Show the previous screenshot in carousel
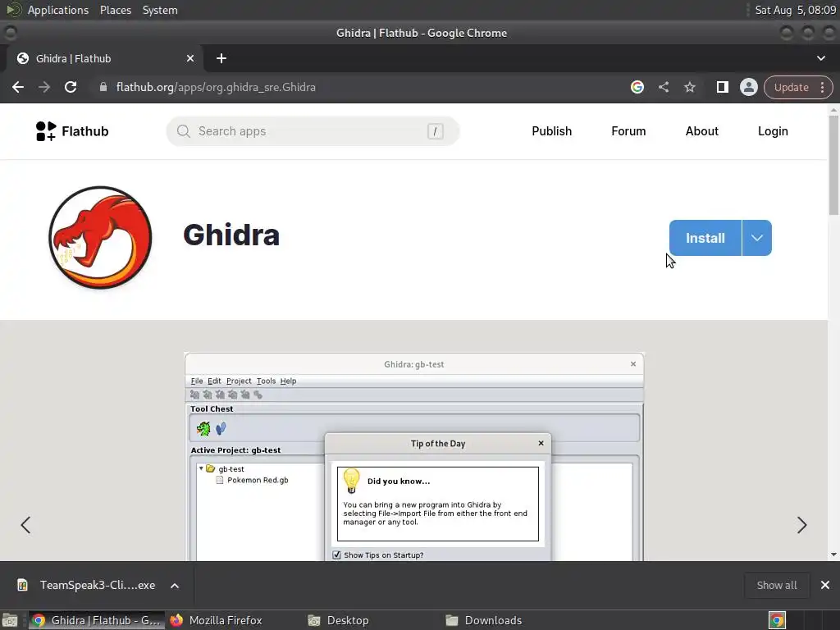Screen dimensions: 840x630 click(25, 525)
